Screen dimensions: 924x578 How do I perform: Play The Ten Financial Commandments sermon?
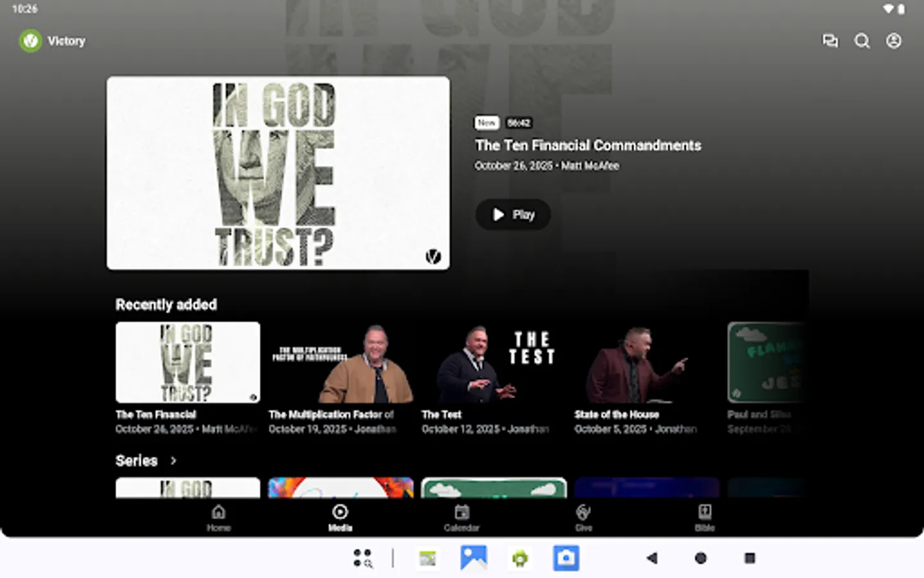pyautogui.click(x=512, y=215)
